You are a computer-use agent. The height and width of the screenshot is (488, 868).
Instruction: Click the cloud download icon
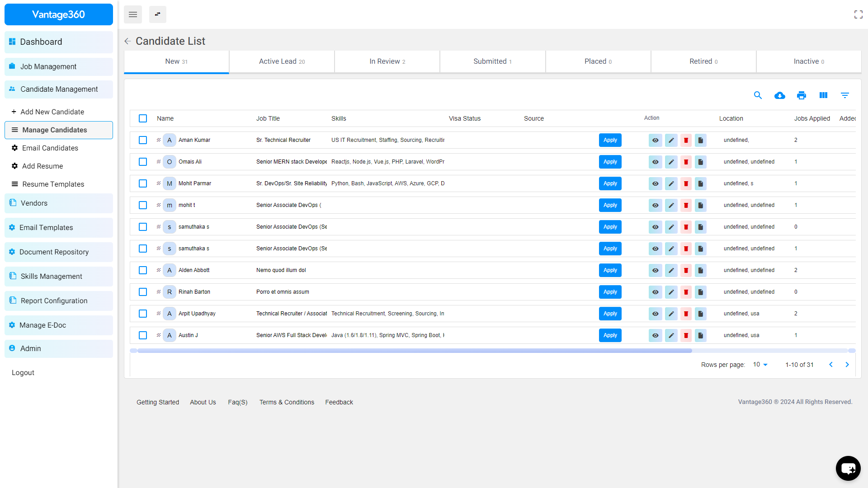coord(780,95)
